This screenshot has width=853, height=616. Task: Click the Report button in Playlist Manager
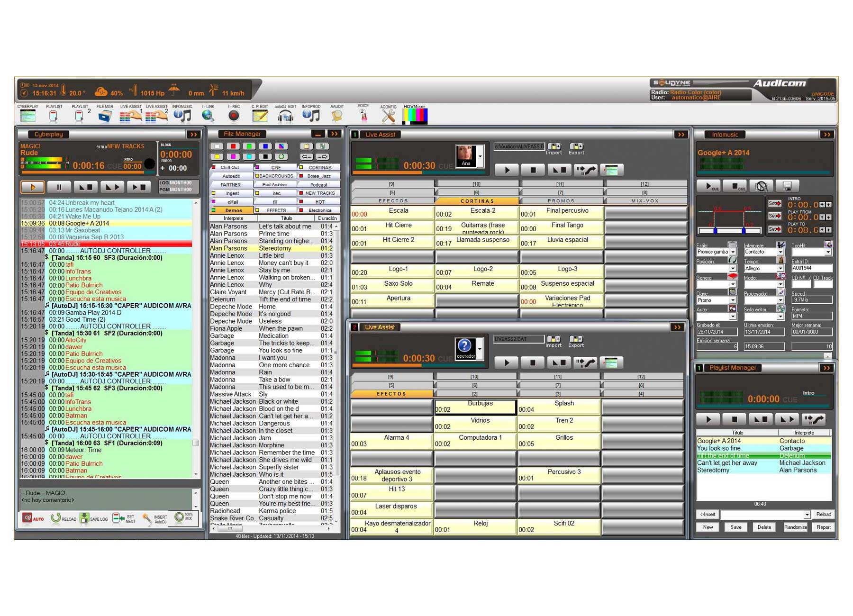(824, 527)
